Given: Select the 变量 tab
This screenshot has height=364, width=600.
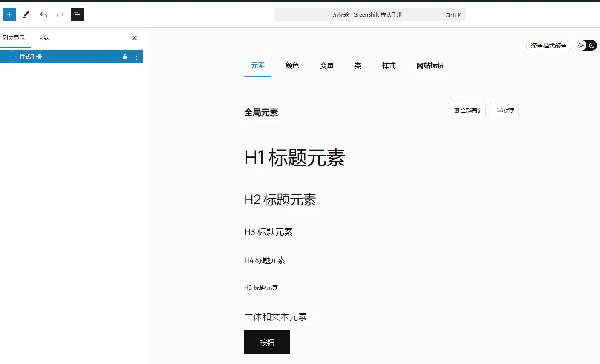Looking at the screenshot, I should [327, 65].
